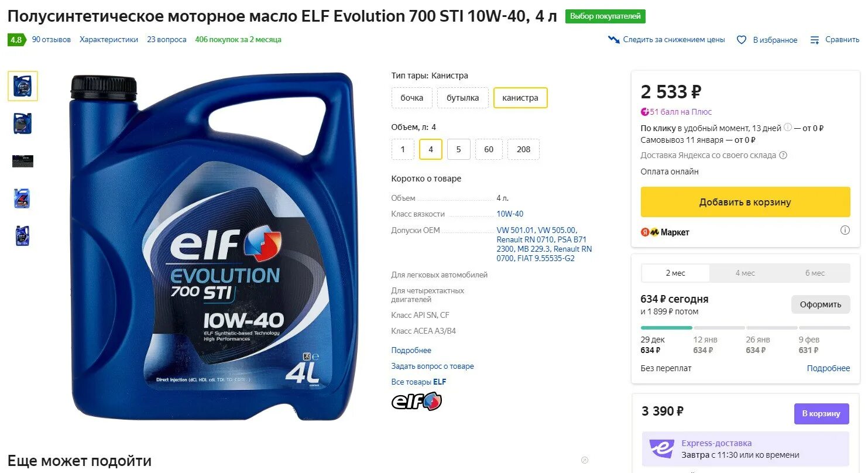Click Добавить в корзину button
This screenshot has height=473, width=868.
tap(745, 202)
